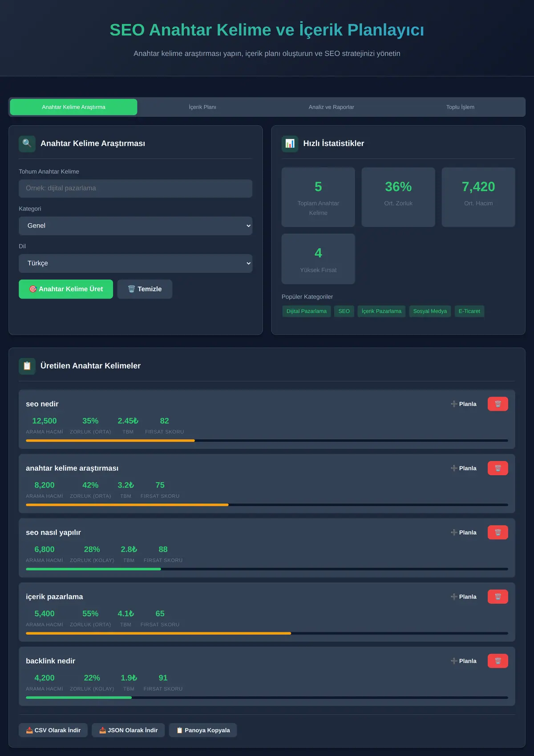
Task: Expand the Dil dropdown set to Türkçe
Action: [135, 263]
